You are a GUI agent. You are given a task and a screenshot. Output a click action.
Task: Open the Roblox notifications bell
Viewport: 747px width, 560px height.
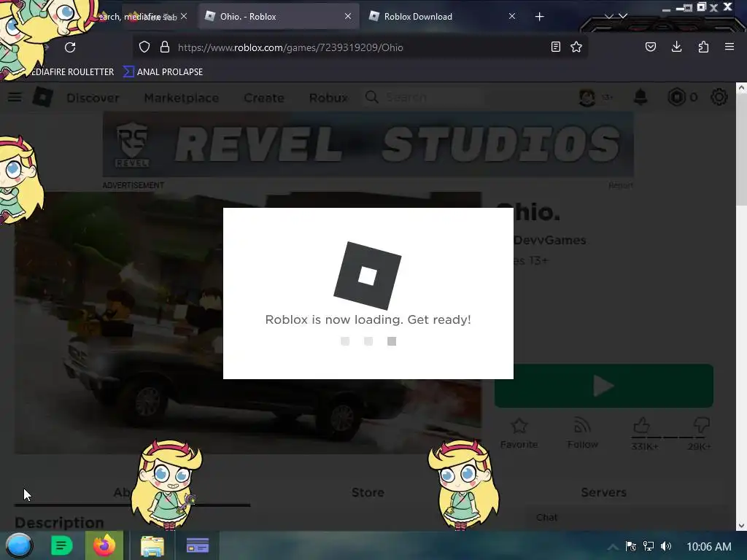tap(640, 97)
